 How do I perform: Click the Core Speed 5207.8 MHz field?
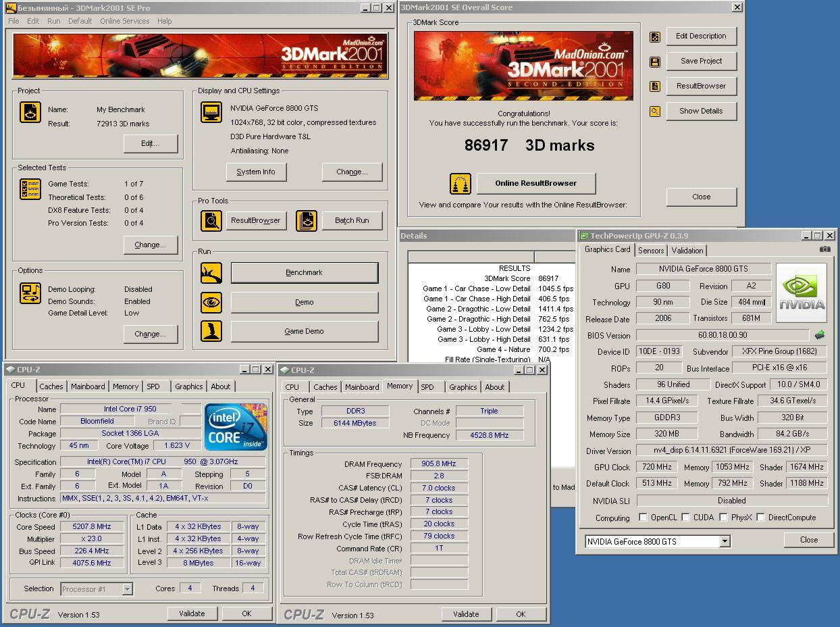point(91,527)
